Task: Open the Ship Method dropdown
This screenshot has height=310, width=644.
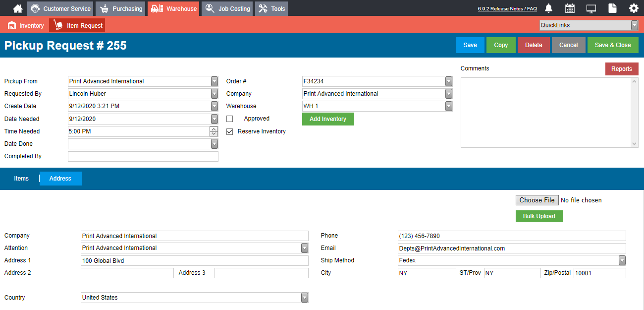Action: [622, 260]
